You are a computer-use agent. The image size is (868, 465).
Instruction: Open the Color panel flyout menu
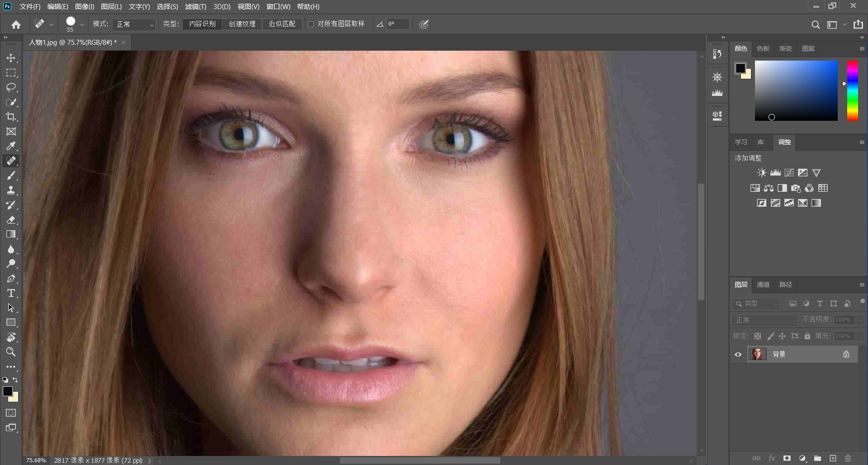(x=862, y=48)
